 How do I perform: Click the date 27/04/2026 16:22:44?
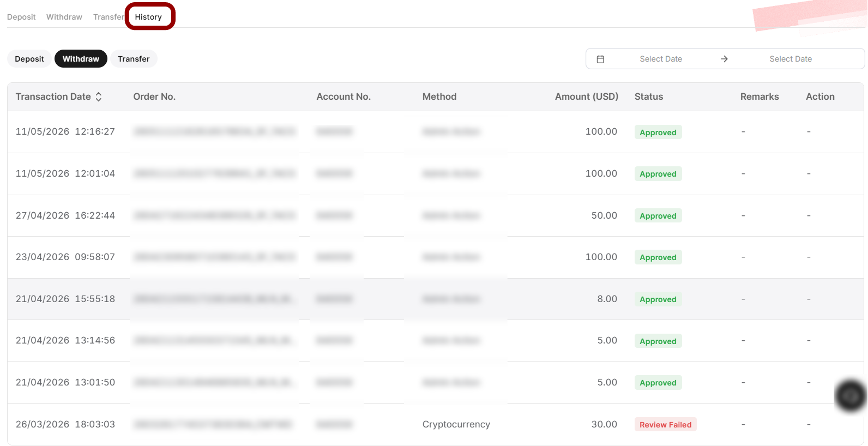65,215
